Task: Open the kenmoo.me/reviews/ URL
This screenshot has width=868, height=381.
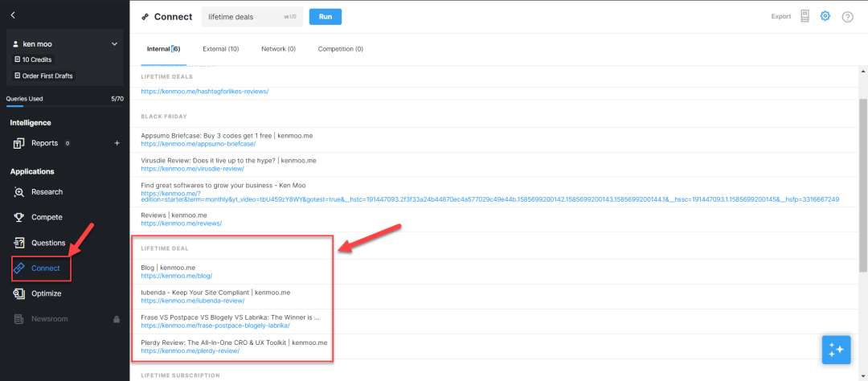Action: pyautogui.click(x=182, y=223)
